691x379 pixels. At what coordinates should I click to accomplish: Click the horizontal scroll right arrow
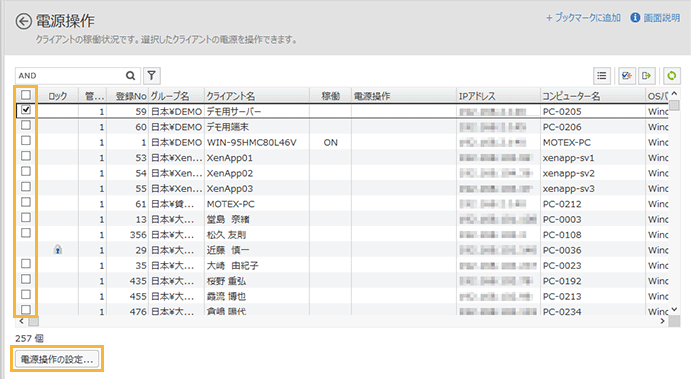click(x=662, y=321)
